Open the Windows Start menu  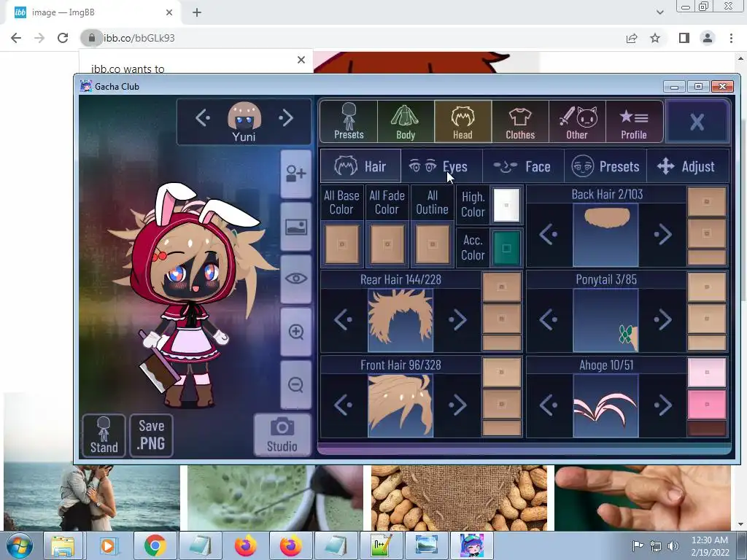point(19,545)
